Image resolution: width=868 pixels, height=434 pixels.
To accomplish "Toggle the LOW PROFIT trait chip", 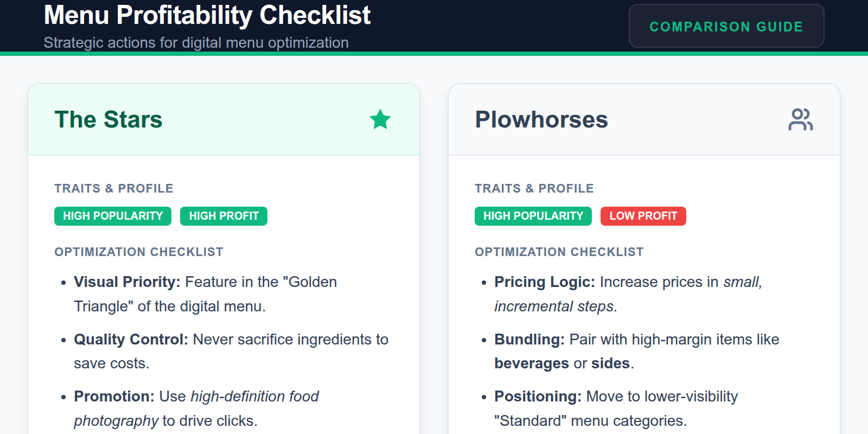I will [643, 216].
